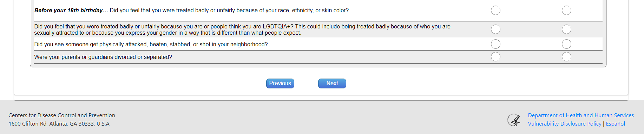The image size is (644, 134).
Task: Click the 'Before your 18th birthday' question text
Action: click(x=191, y=11)
